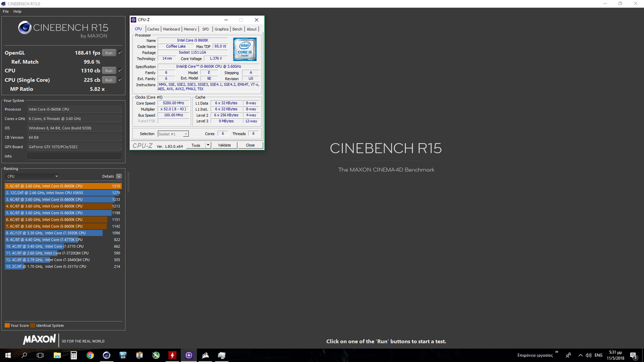Switch to CPU-Z SPD tab
644x362 pixels.
click(x=205, y=29)
